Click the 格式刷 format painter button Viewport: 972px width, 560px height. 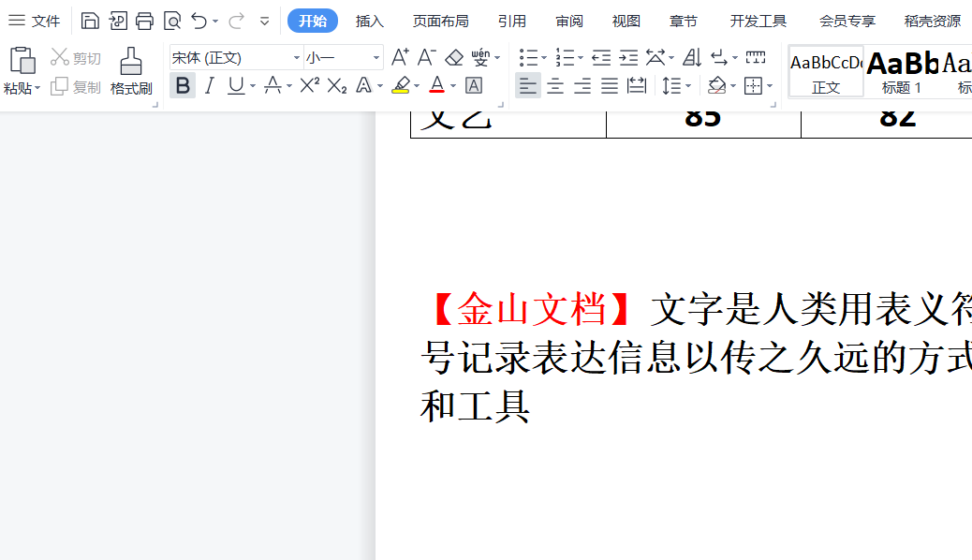pos(131,71)
